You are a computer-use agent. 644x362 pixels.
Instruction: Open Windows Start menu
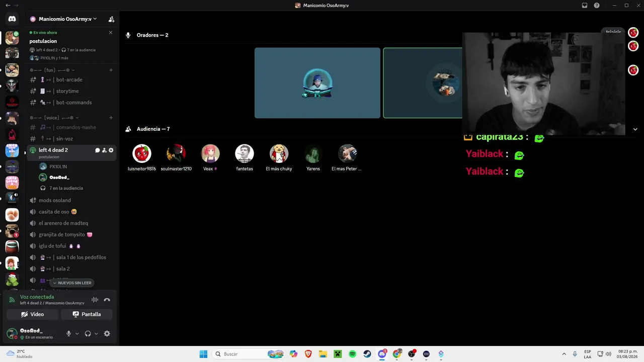pyautogui.click(x=203, y=354)
